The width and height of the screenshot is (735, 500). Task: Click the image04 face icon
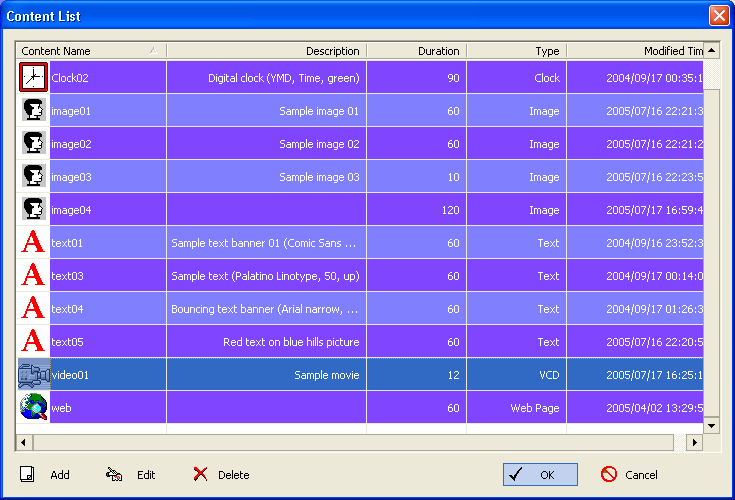pyautogui.click(x=34, y=210)
